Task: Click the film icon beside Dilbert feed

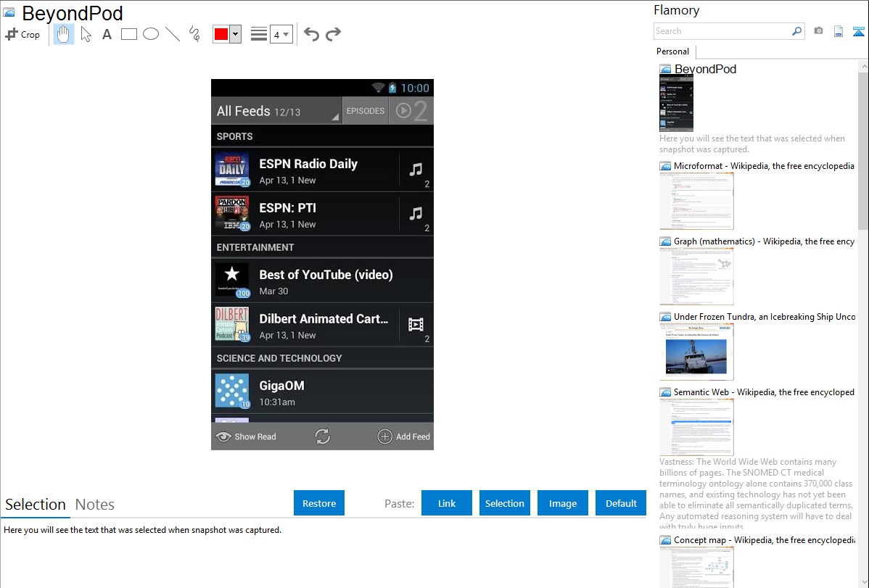Action: [416, 324]
